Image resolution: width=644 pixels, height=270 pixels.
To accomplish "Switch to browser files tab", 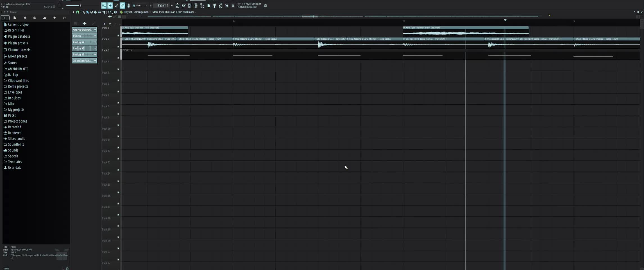I will click(15, 18).
